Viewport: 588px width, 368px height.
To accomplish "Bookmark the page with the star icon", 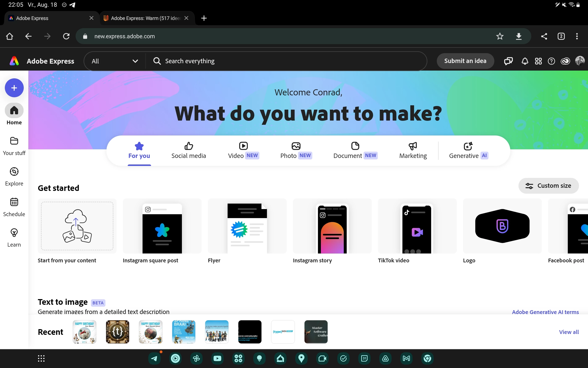I will click(500, 36).
